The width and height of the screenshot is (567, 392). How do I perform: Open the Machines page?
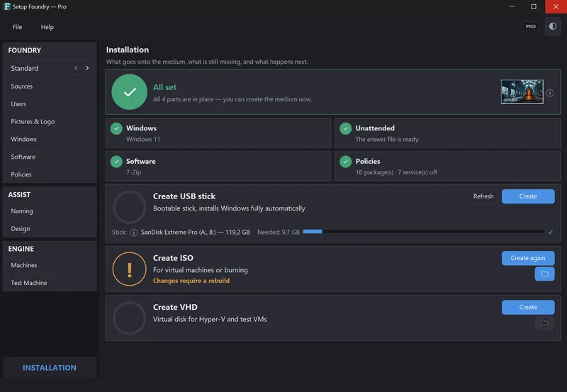click(x=50, y=265)
